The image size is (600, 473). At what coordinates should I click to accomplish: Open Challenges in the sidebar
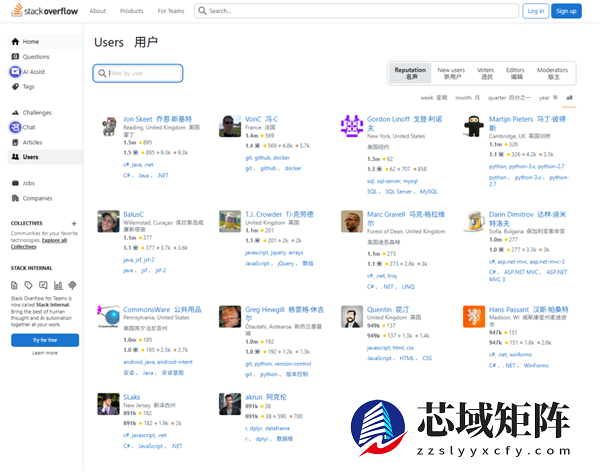(x=45, y=113)
